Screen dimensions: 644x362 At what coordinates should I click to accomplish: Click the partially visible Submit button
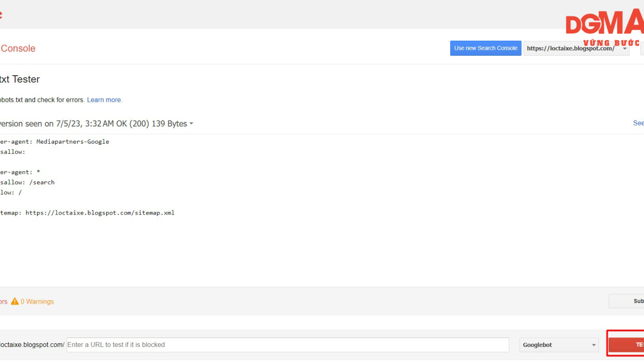626,301
